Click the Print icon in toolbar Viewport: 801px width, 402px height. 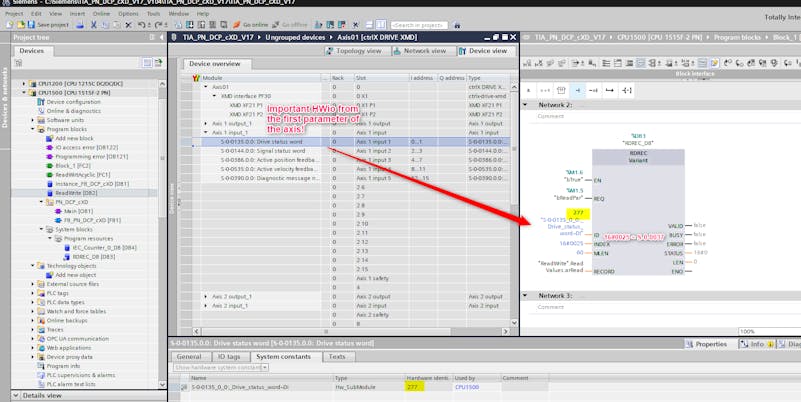coord(80,25)
